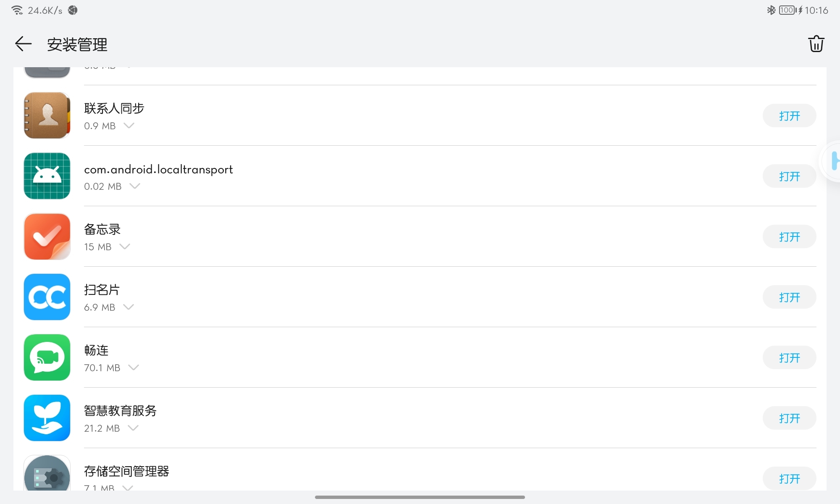Go back with the arrow icon
Screen dimensions: 840x504
pyautogui.click(x=23, y=44)
